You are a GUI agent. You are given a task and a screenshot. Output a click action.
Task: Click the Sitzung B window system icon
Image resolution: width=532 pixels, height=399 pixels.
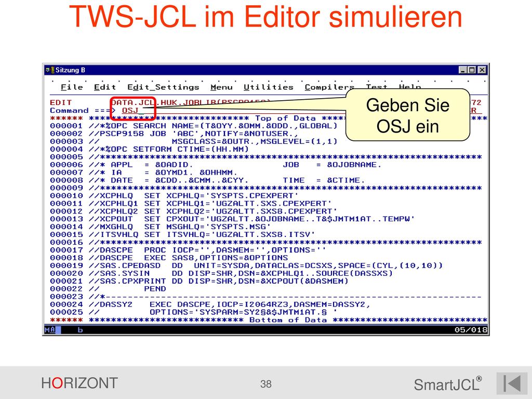click(50, 70)
